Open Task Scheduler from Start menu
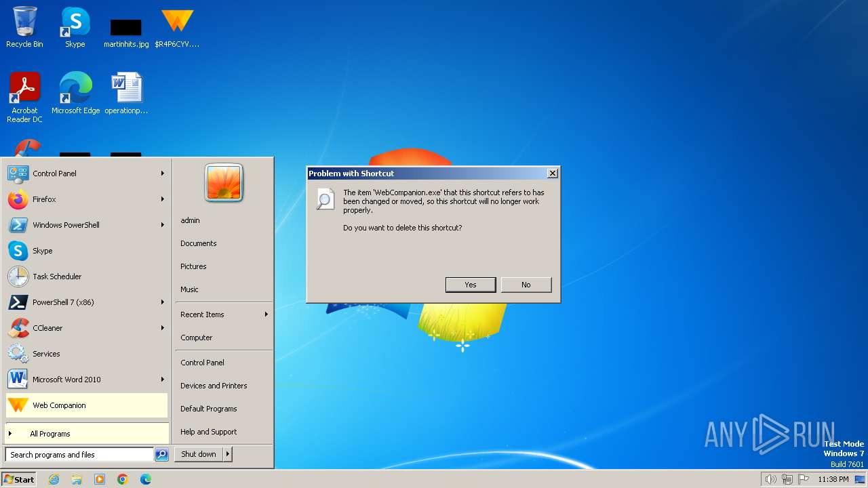The width and height of the screenshot is (868, 488). [87, 277]
